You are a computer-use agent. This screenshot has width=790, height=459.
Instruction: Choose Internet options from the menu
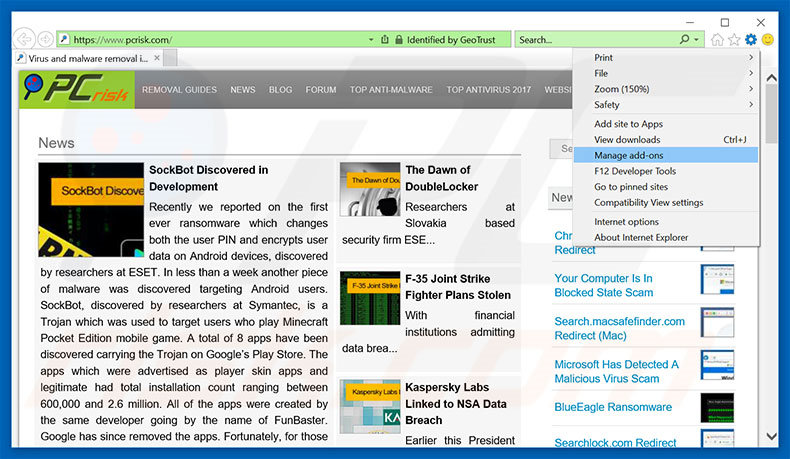coord(665,222)
